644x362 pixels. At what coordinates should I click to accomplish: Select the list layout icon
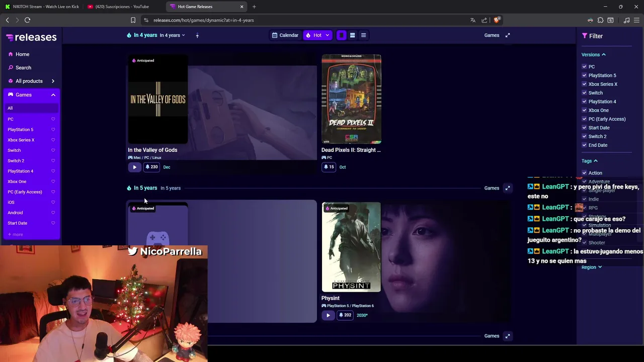363,35
